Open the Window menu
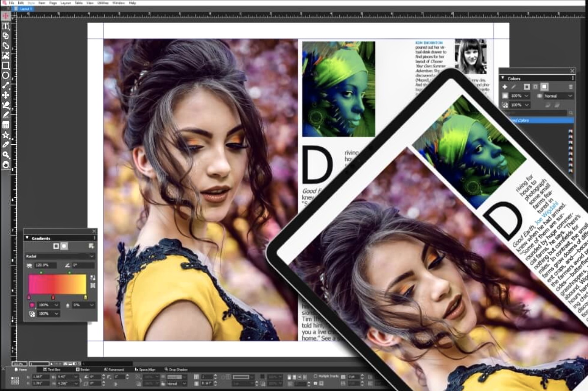Image resolution: width=588 pixels, height=391 pixels. coord(119,3)
